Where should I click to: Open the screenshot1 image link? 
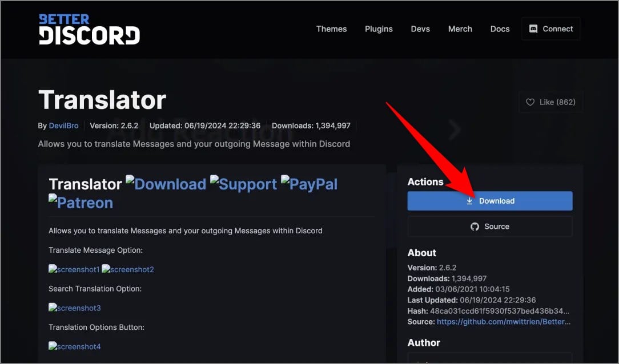click(74, 269)
